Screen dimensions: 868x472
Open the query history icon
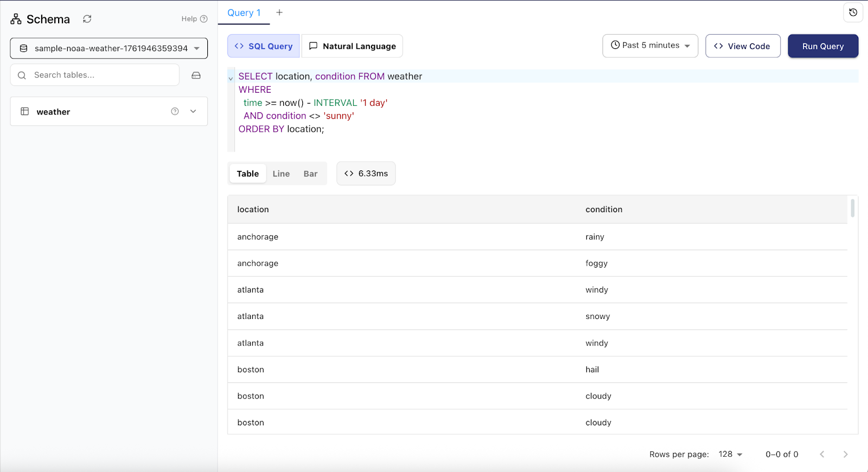[x=853, y=12]
